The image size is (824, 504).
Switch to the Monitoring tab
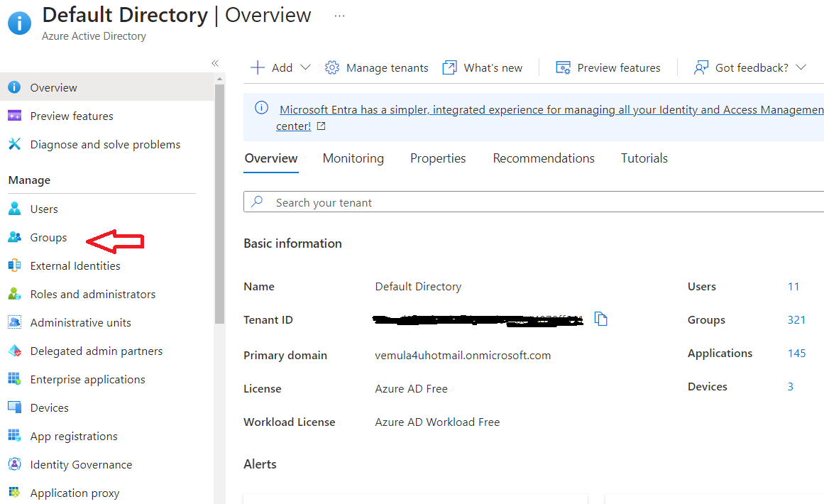point(353,158)
